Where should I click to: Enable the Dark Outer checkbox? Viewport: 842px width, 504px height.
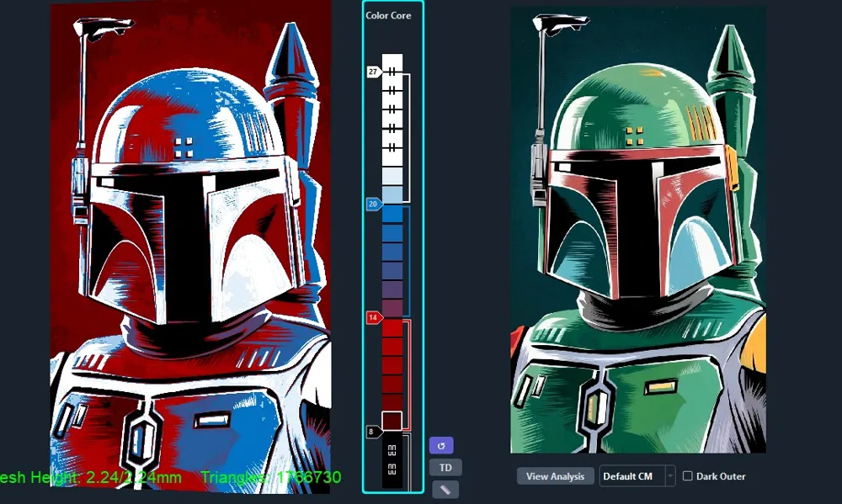[x=687, y=476]
